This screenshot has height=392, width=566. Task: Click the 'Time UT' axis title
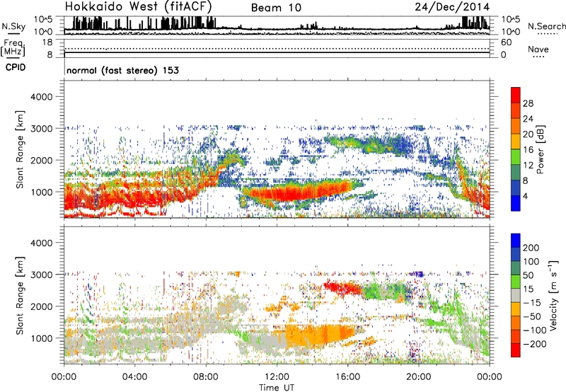coord(277,387)
